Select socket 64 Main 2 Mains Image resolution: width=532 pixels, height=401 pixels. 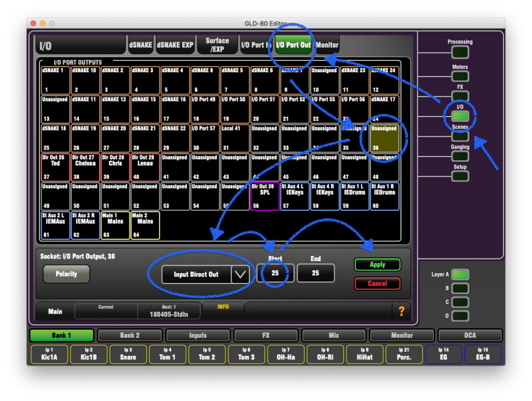[145, 225]
